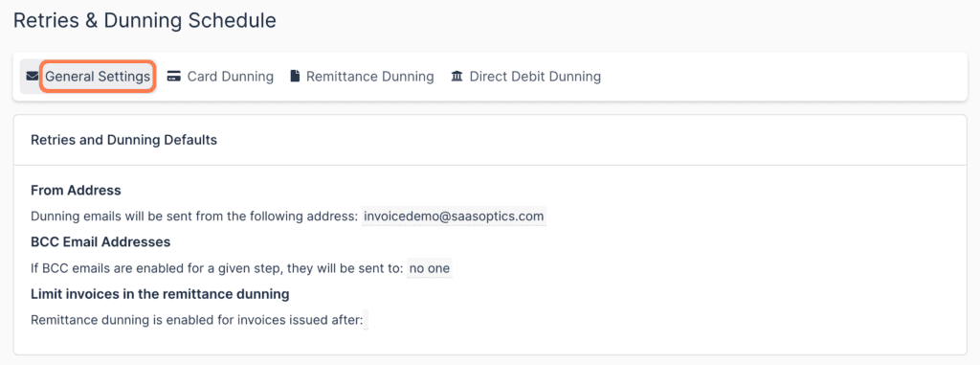Go to the Remittance Dunning tab
The height and width of the screenshot is (365, 980).
click(362, 77)
